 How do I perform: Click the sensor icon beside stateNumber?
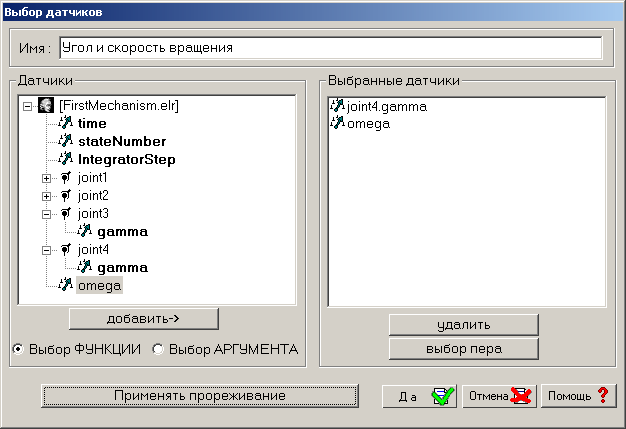click(x=65, y=141)
